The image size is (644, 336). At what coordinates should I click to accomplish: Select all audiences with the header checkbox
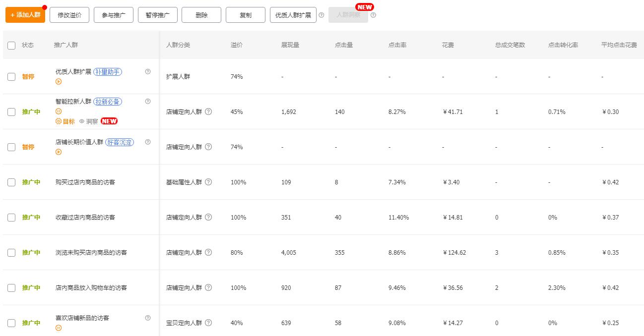pos(11,45)
